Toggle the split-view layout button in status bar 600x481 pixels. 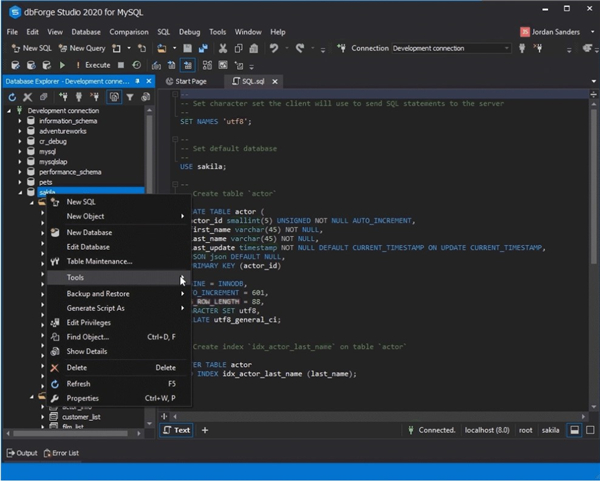(575, 430)
